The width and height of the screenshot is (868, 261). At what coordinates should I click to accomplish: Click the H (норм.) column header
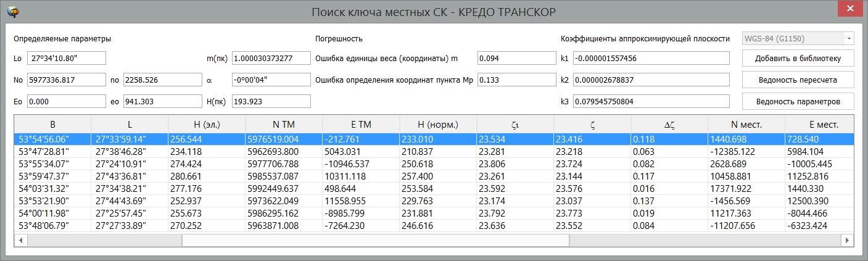[x=438, y=124]
